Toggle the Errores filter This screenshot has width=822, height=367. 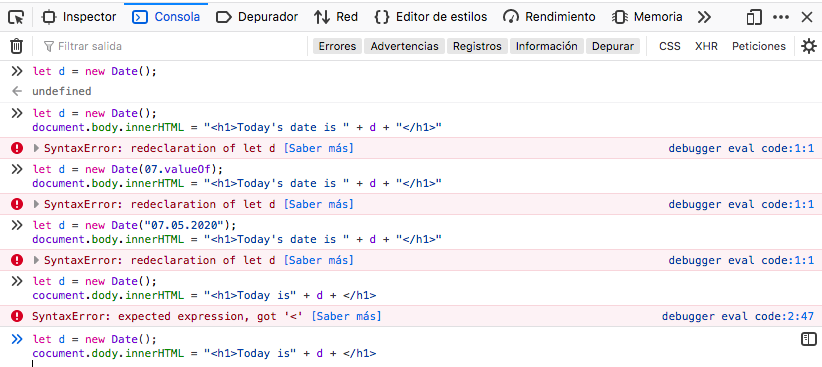[338, 46]
